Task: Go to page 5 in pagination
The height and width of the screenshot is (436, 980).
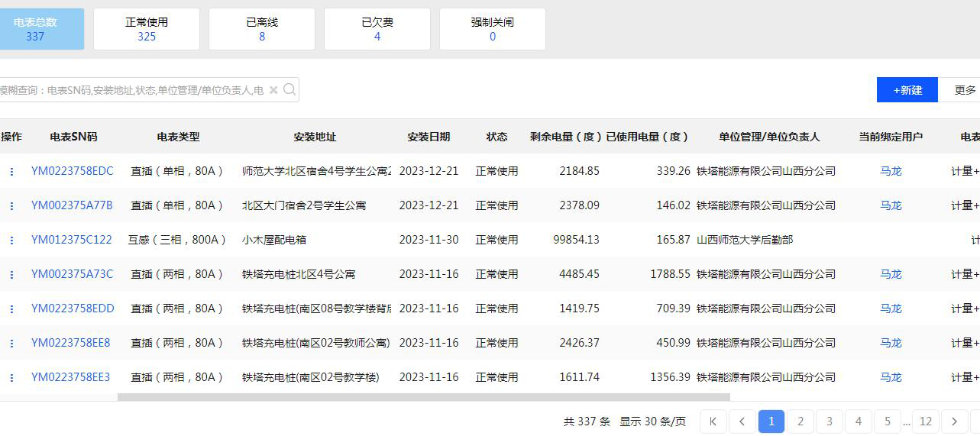Action: click(x=888, y=421)
